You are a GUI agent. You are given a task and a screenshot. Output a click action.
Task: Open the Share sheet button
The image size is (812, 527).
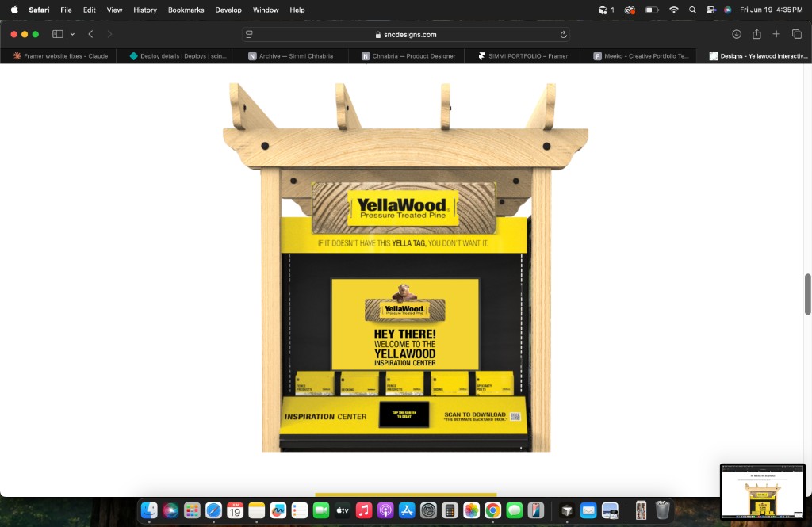click(x=756, y=34)
